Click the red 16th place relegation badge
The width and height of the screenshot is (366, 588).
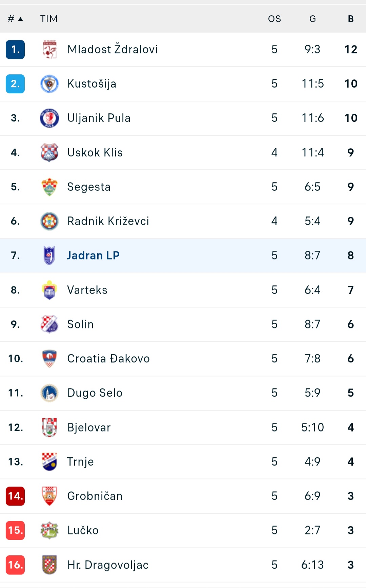(15, 565)
